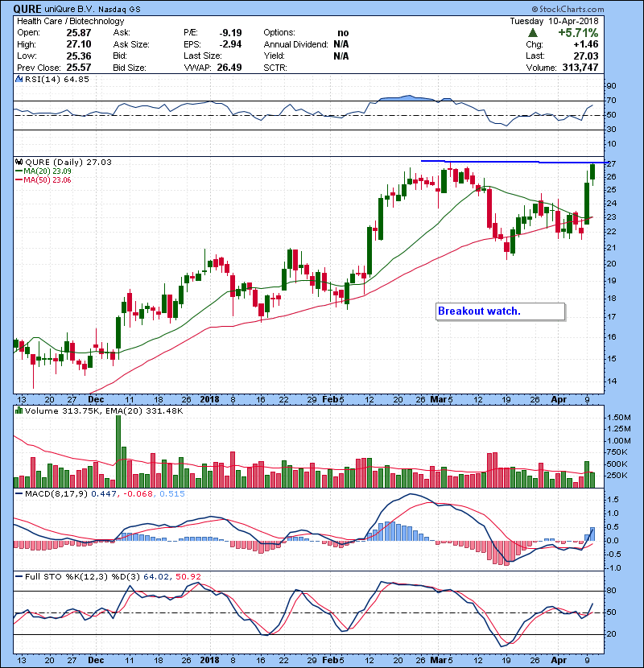Click the volume bars icon beside the Volume label
This screenshot has height=668, width=644.
[19, 410]
